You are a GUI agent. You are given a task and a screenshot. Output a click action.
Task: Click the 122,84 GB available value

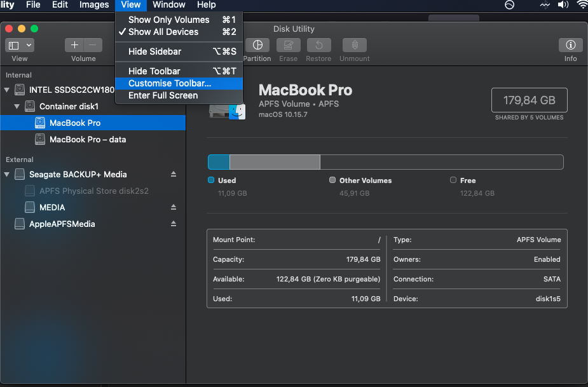pos(328,279)
